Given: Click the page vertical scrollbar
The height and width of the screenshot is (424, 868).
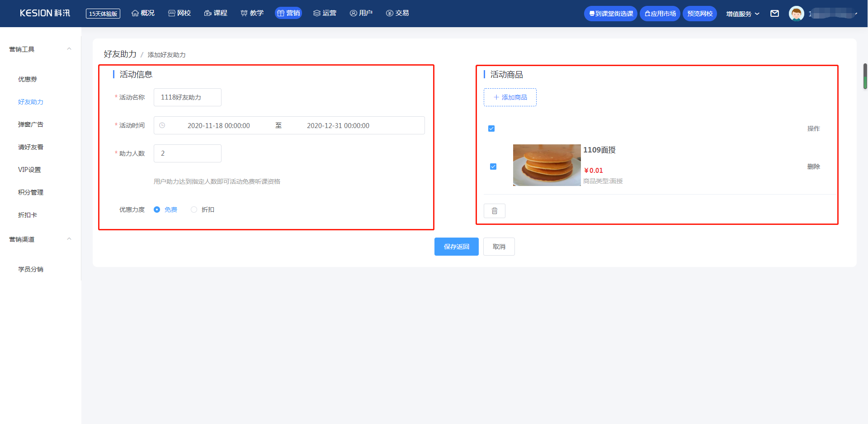Looking at the screenshot, I should 865,76.
